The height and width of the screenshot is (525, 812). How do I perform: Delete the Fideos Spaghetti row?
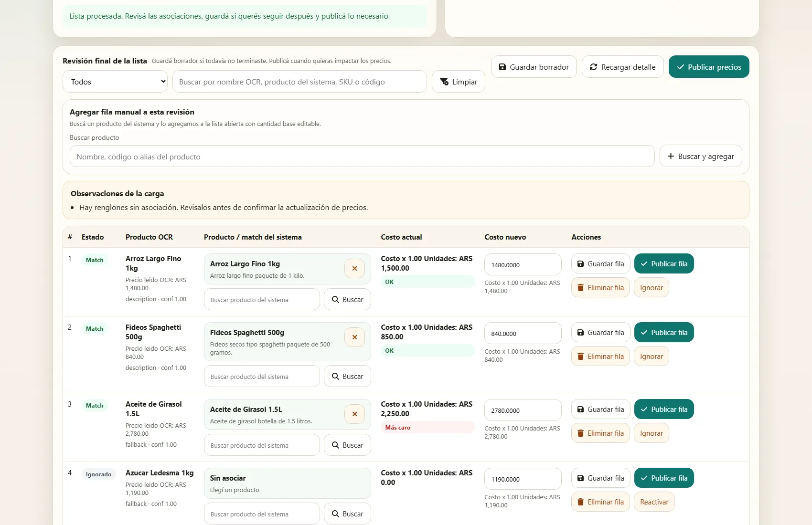click(601, 357)
